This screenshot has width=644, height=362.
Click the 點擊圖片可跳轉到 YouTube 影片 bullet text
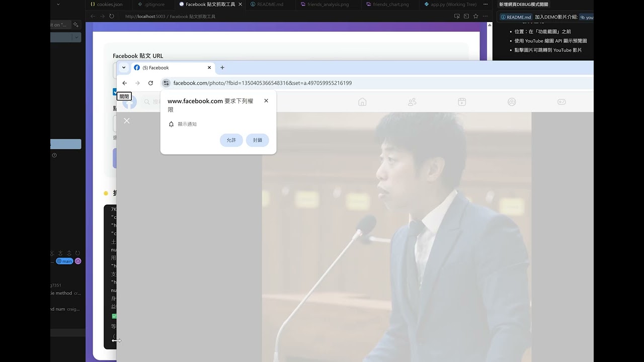[x=548, y=50]
